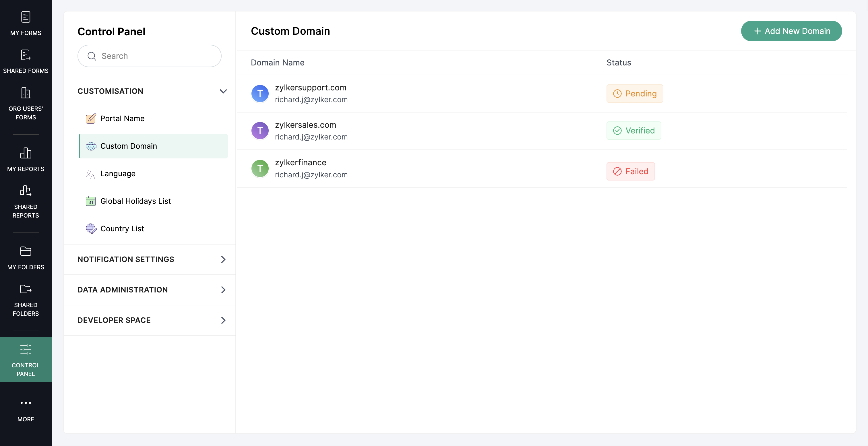Select Control Panel in sidebar
Viewport: 868px width, 446px height.
coord(26,360)
